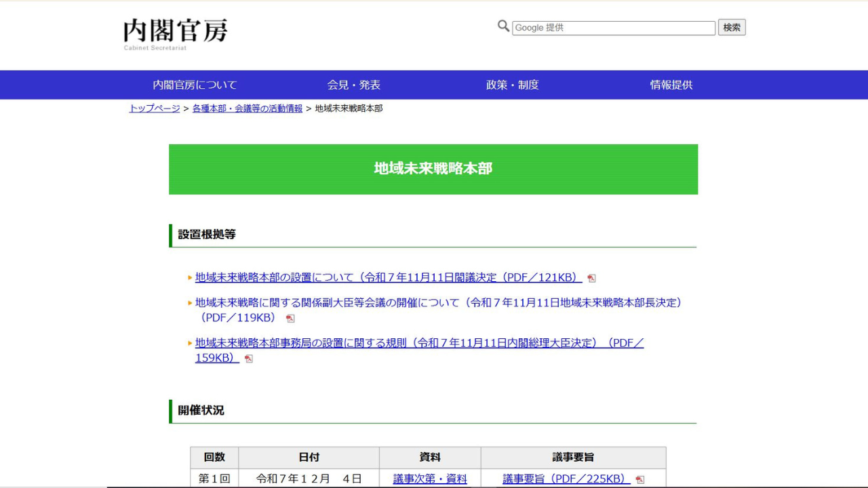Open the 会見・発表 menu
Screen dimensions: 868x488
354,85
